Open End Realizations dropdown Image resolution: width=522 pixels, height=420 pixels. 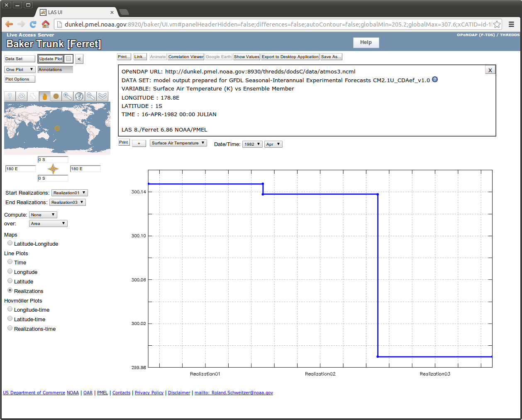coord(68,202)
